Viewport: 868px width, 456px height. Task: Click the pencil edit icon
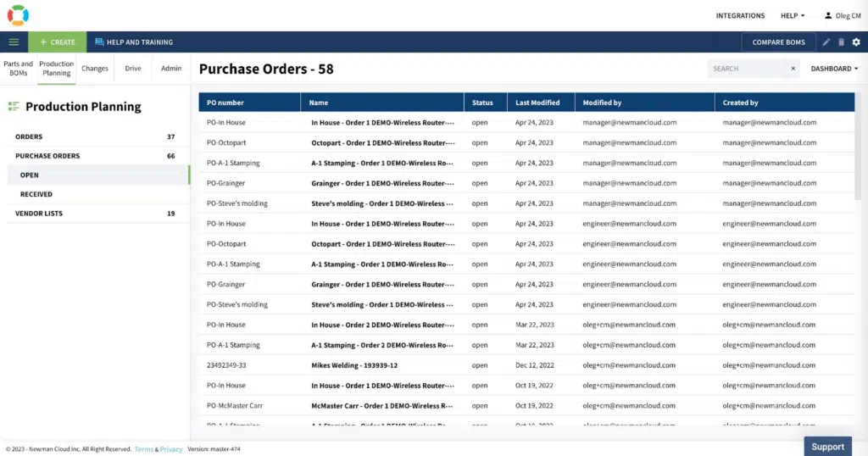pos(826,42)
